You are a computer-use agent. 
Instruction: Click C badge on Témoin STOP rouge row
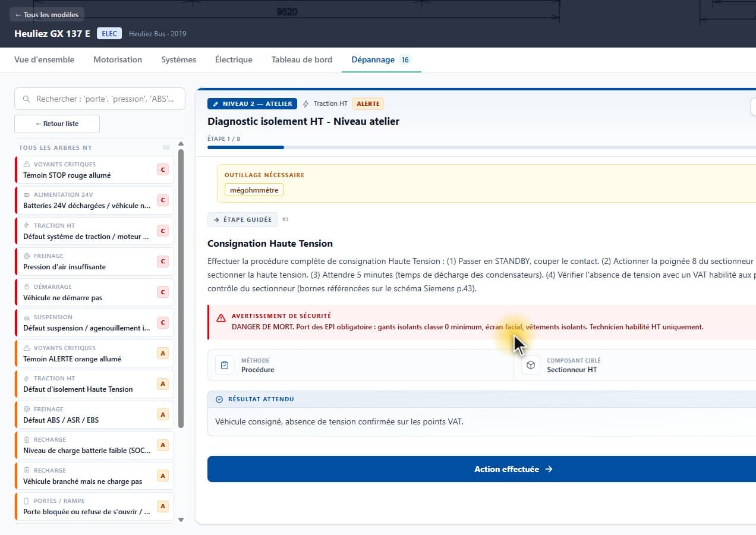pos(162,169)
